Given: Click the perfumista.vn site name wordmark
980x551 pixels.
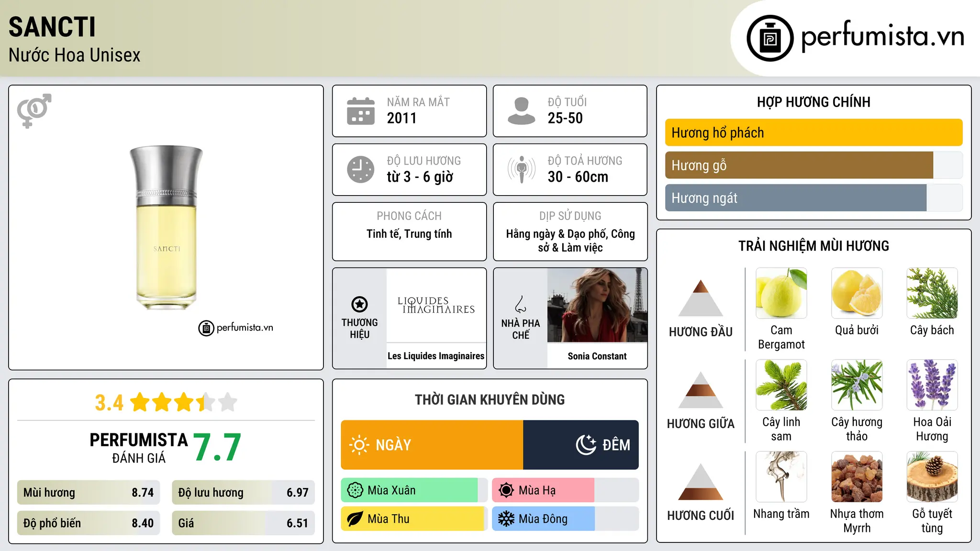Looking at the screenshot, I should [x=882, y=36].
